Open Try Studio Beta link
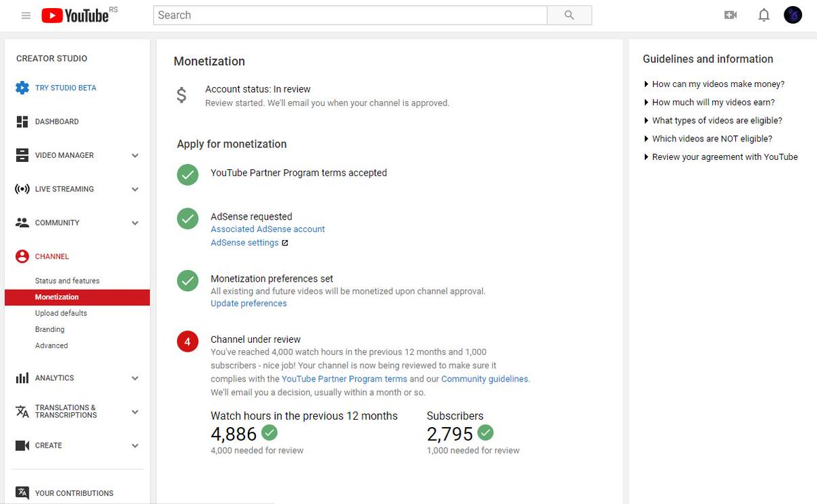The image size is (817, 504). tap(65, 88)
